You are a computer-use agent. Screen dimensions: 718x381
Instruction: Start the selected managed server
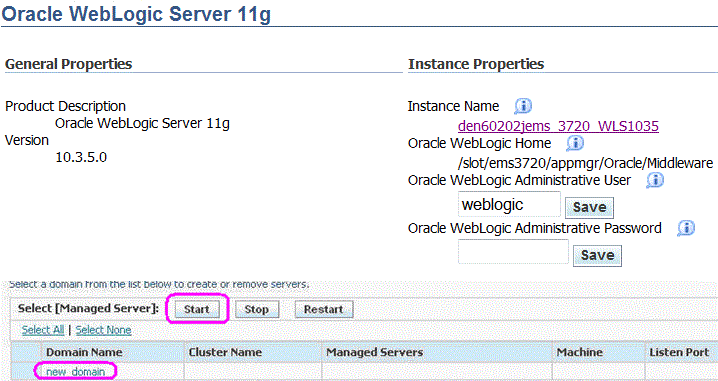196,309
